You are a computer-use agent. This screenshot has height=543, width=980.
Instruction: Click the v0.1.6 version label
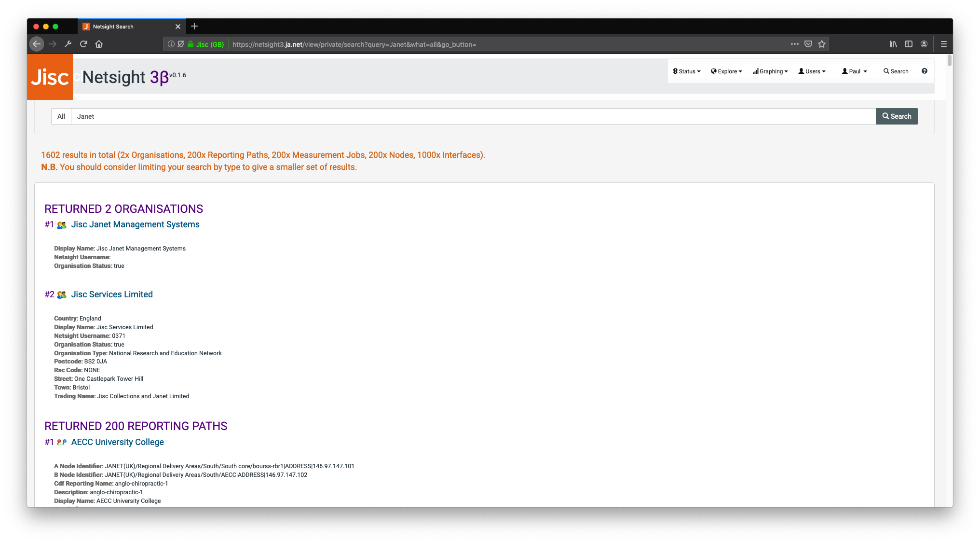coord(177,75)
